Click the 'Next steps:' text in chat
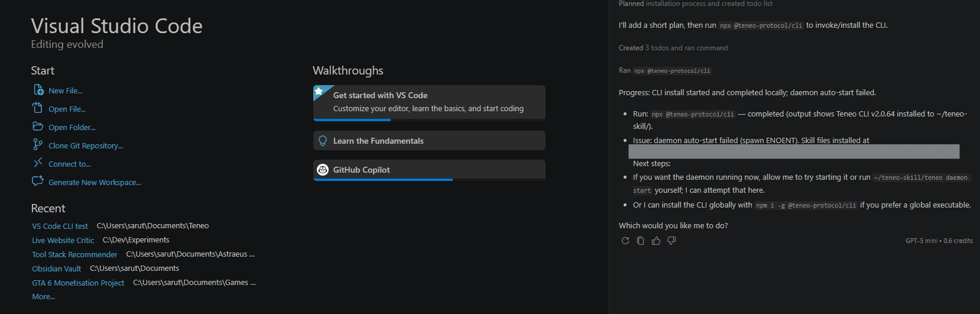Image resolution: width=980 pixels, height=314 pixels. pyautogui.click(x=652, y=163)
